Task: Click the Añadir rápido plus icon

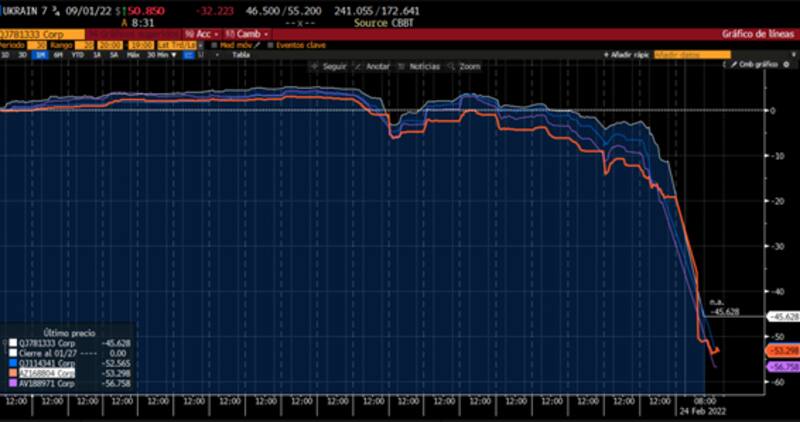Action: click(x=608, y=55)
